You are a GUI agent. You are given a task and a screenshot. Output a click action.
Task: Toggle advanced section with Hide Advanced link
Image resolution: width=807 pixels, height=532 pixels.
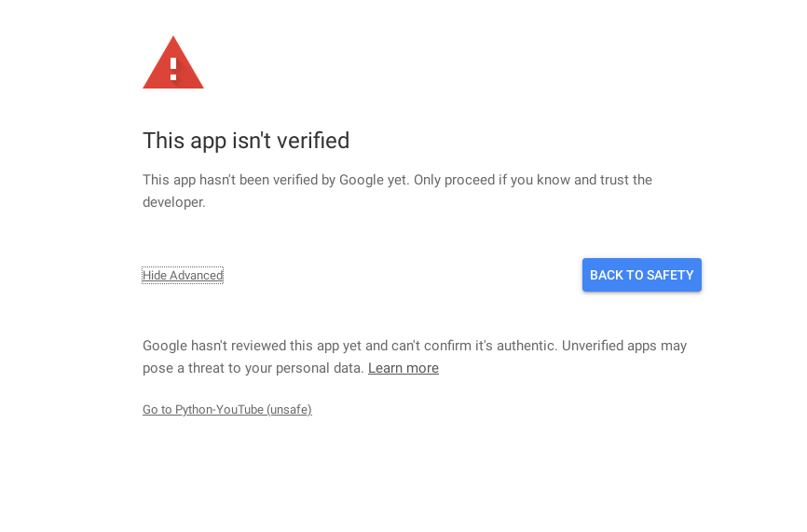(183, 275)
